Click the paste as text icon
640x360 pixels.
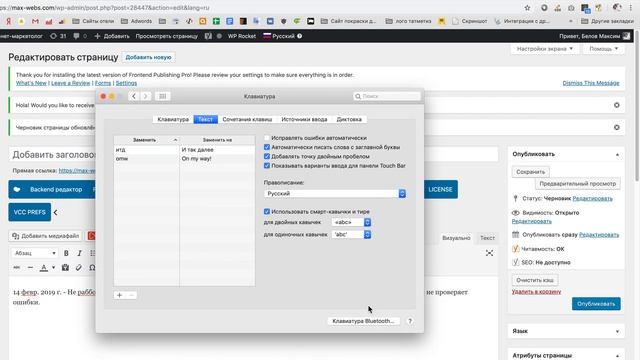point(65,268)
